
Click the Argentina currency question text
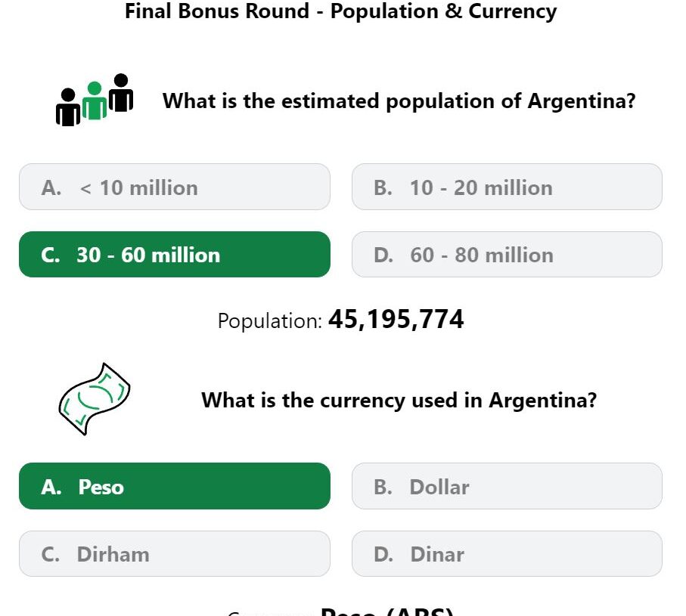(x=399, y=400)
